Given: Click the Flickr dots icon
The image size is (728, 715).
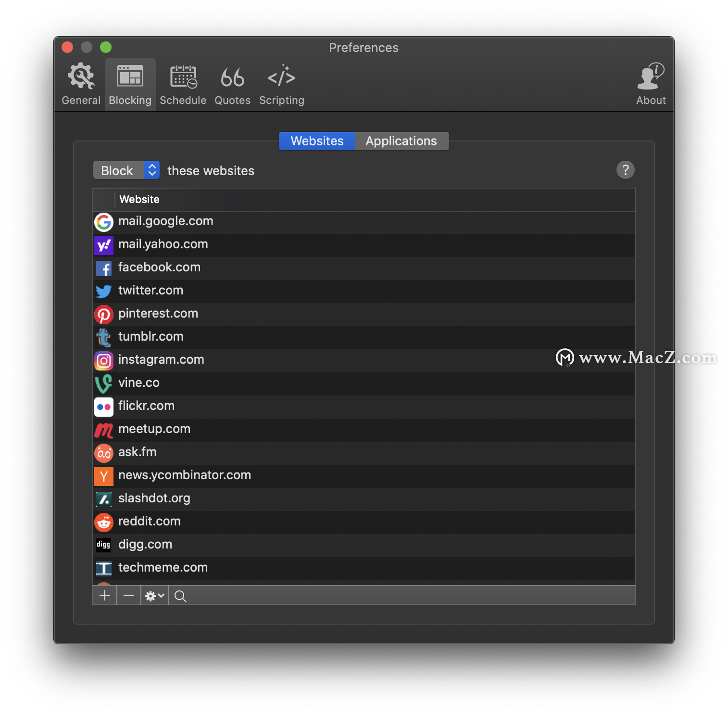Looking at the screenshot, I should click(x=104, y=407).
